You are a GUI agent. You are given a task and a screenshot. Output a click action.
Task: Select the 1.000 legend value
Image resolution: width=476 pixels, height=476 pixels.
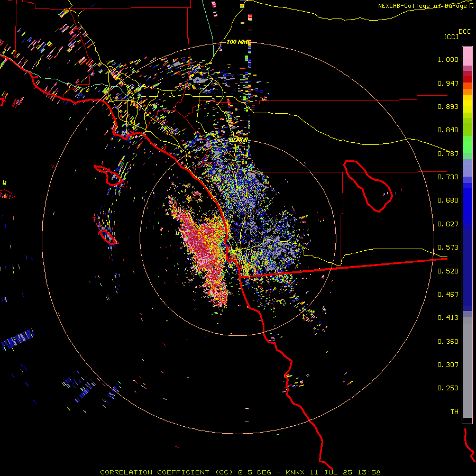448,59
